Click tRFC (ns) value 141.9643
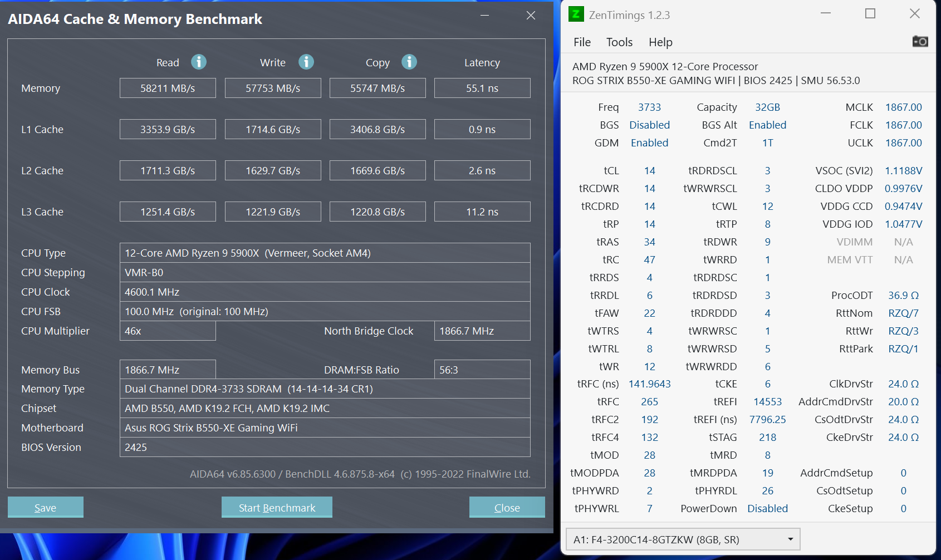 [649, 384]
